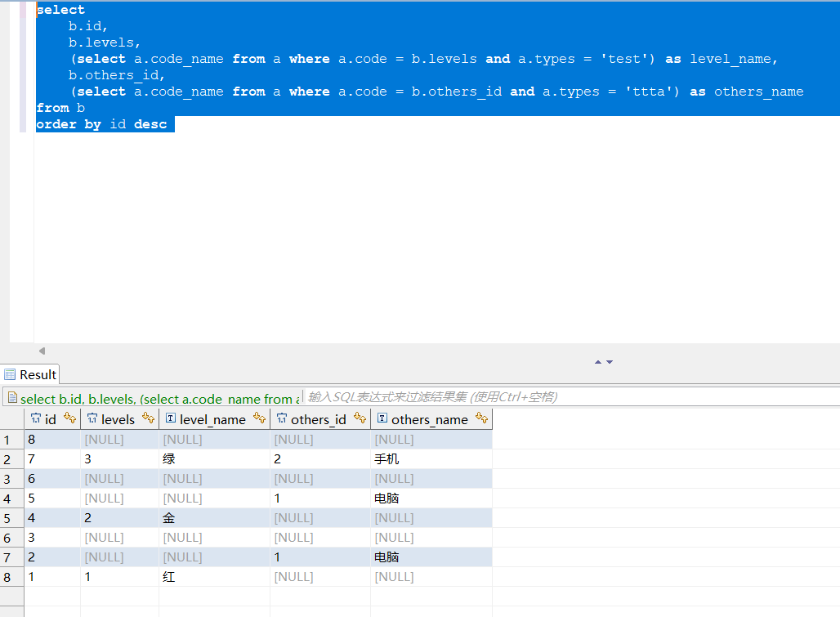This screenshot has width=840, height=617.
Task: Select row number 1 header
Action: (11, 440)
